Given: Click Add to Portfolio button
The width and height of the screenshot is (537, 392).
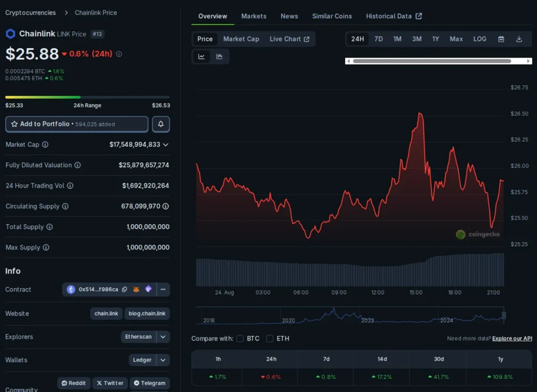Looking at the screenshot, I should tap(77, 124).
